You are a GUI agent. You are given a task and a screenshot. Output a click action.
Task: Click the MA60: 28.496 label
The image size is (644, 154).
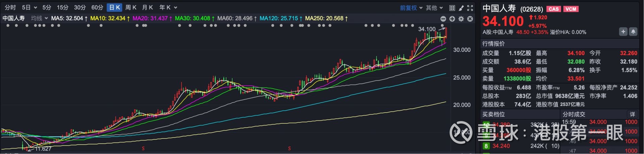coord(237,18)
